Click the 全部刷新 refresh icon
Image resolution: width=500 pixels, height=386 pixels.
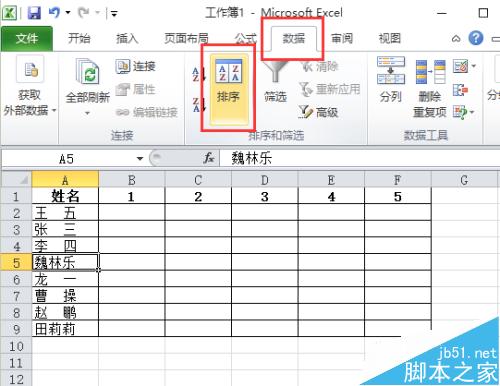coord(87,71)
